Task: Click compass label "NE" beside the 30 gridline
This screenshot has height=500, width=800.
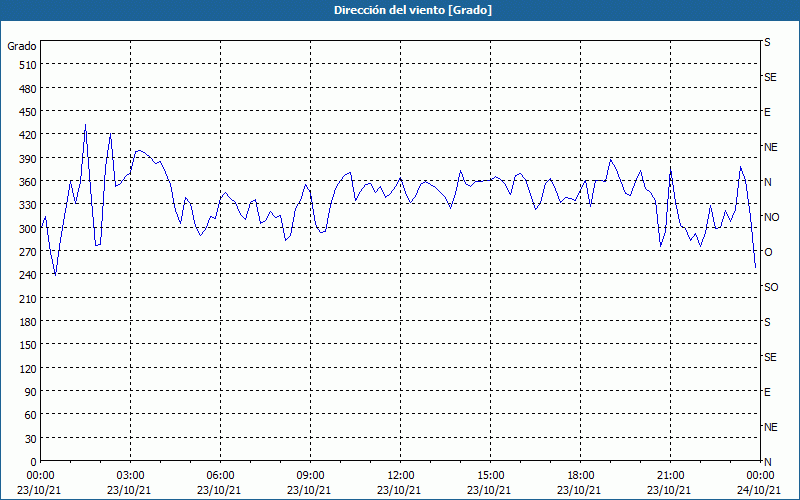Action: click(770, 428)
